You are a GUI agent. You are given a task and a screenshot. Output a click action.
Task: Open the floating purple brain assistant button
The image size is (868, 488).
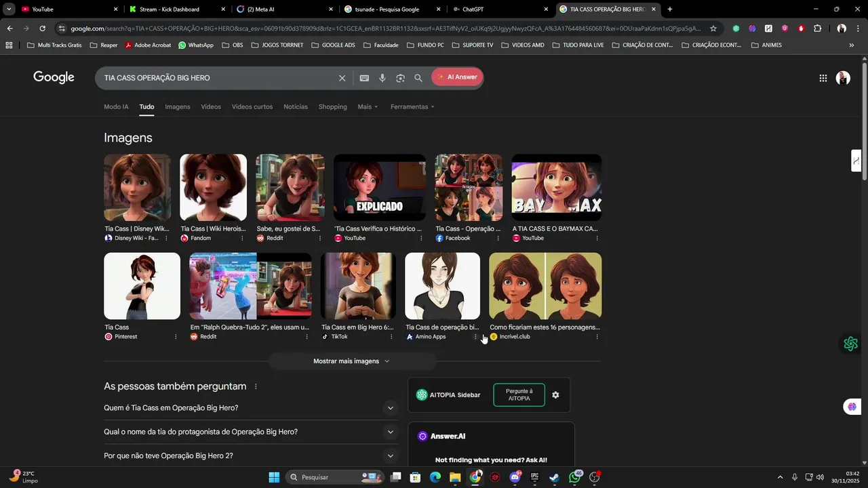click(852, 407)
